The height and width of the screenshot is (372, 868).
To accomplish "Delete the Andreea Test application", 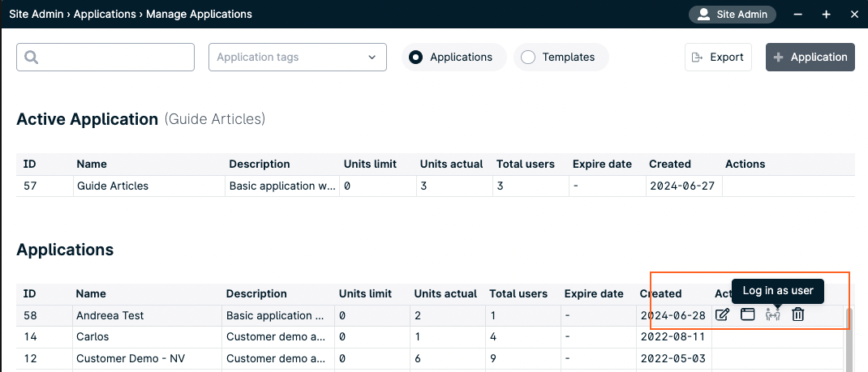I will [797, 315].
